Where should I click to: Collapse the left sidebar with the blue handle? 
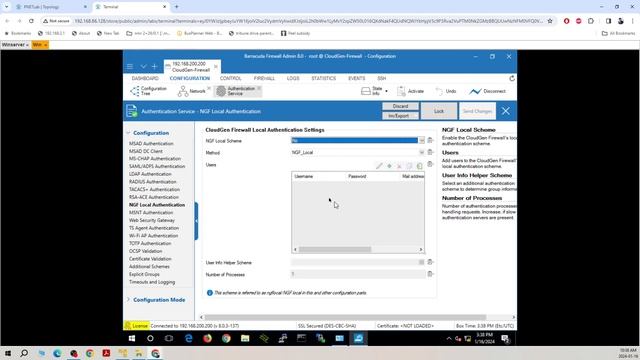pyautogui.click(x=196, y=221)
